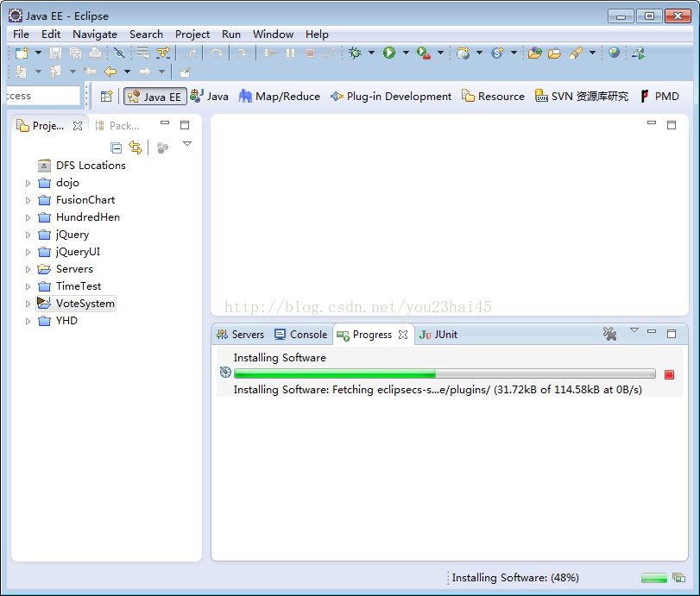Cancel installation with red stop button
Image resolution: width=700 pixels, height=596 pixels.
pyautogui.click(x=669, y=374)
